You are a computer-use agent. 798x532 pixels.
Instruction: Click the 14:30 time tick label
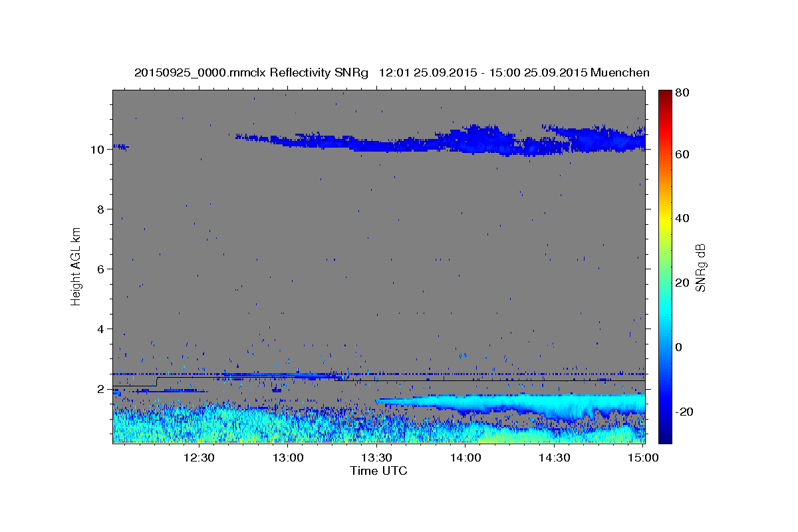554,458
